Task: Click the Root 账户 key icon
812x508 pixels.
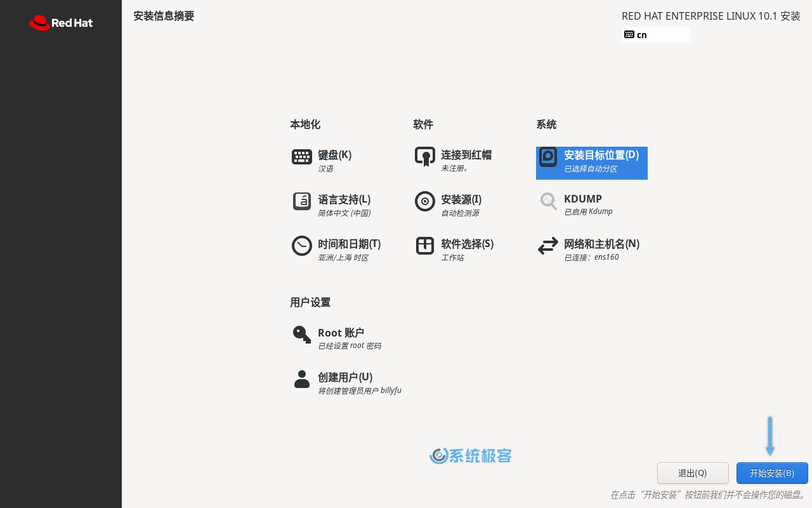Action: pyautogui.click(x=302, y=335)
